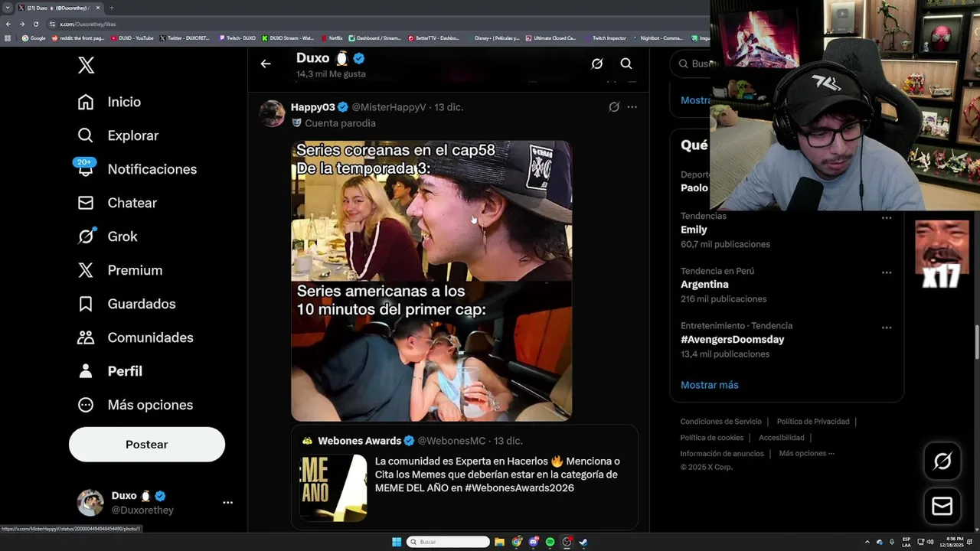Open new browser tab
Screen dimensions: 980x551
pyautogui.click(x=111, y=8)
